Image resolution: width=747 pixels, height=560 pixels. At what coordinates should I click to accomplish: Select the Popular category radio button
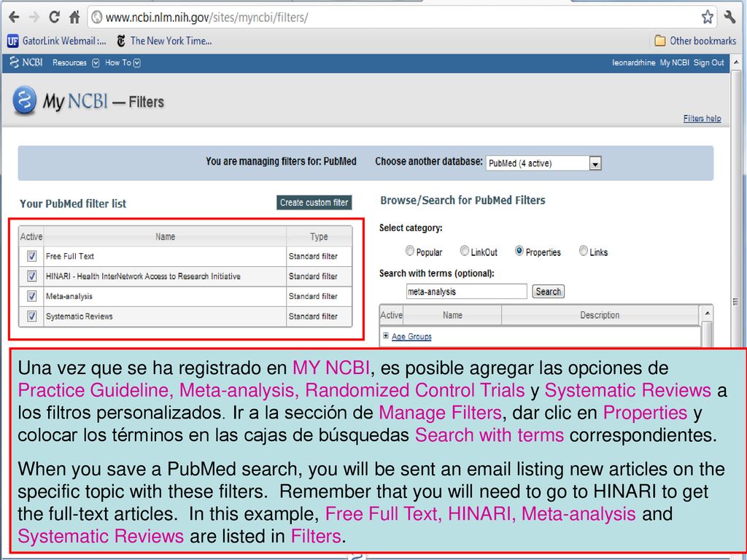pyautogui.click(x=410, y=251)
